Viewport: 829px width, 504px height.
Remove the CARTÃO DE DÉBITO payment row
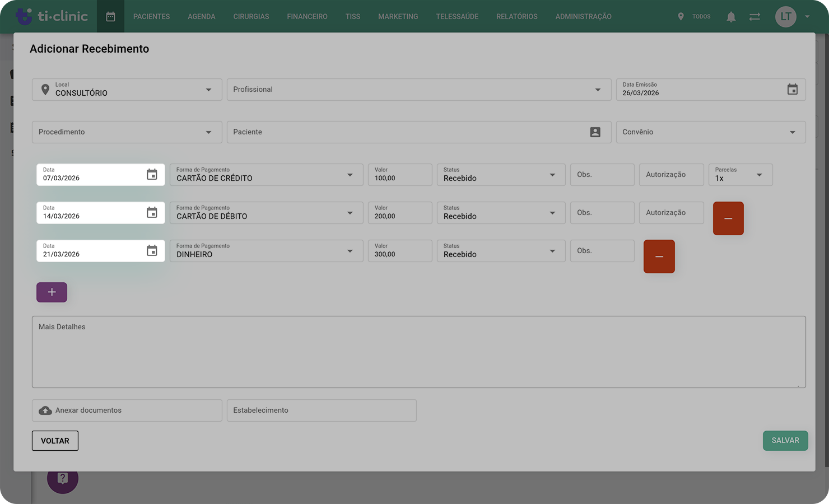pos(728,218)
